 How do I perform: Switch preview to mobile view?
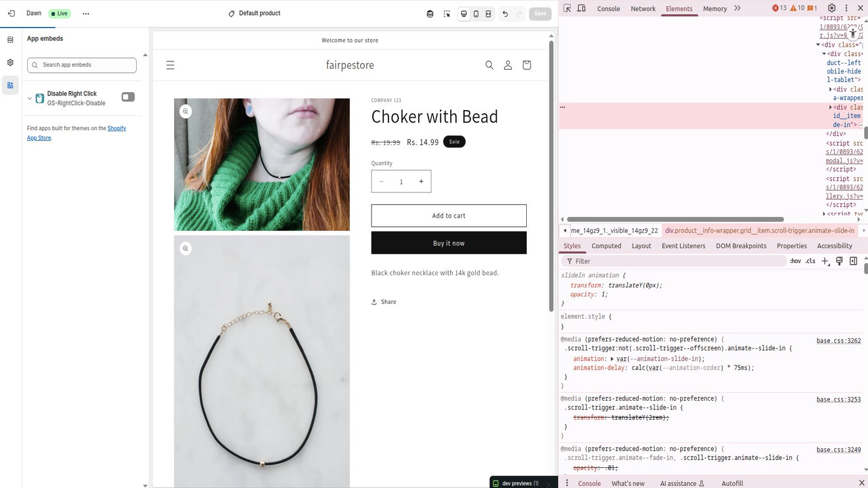(476, 14)
